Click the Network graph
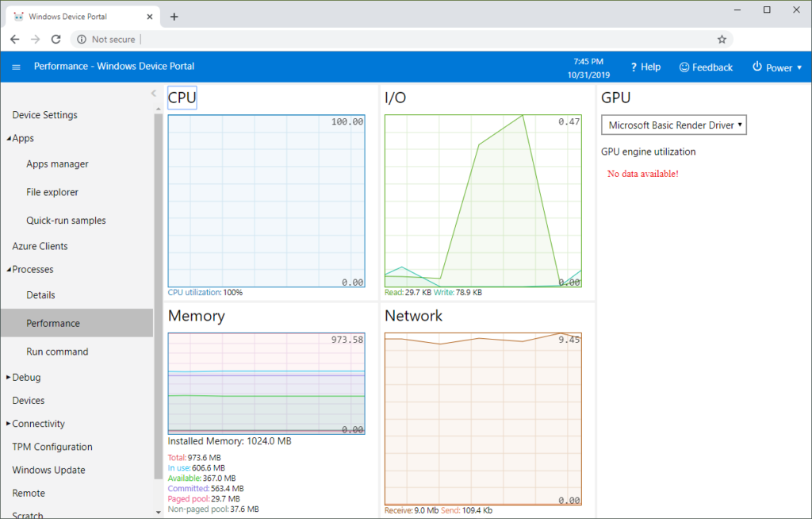Screen dimensions: 812x519 [x=483, y=419]
